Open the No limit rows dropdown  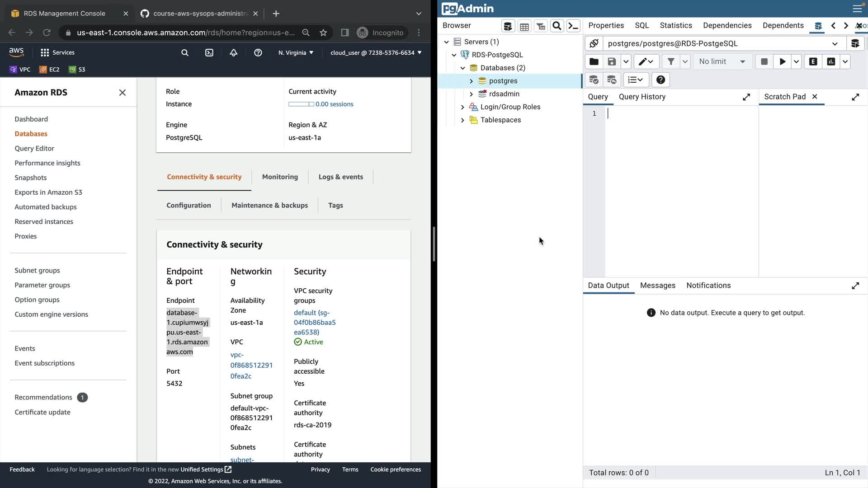point(722,62)
